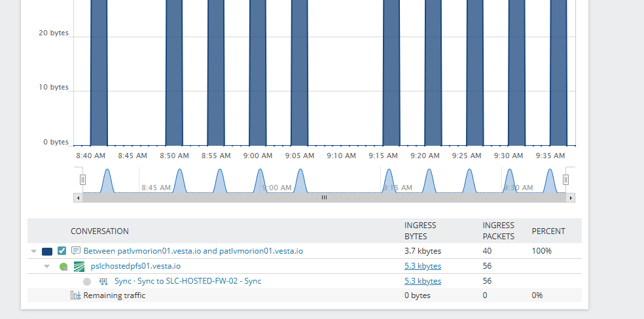Viewport: 644px width, 319px height.
Task: Click the conversation speech-bubble icon
Action: point(76,251)
